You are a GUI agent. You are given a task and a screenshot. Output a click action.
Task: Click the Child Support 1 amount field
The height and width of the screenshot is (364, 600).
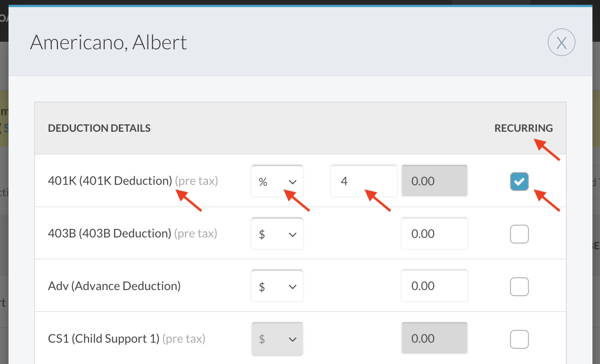(x=434, y=339)
